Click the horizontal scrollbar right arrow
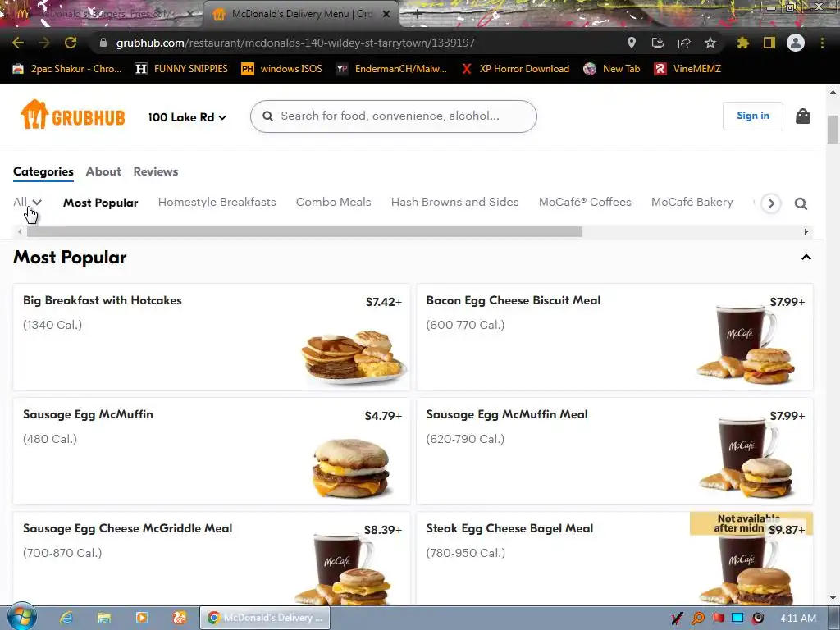Viewport: 840px width, 630px height. coord(806,232)
